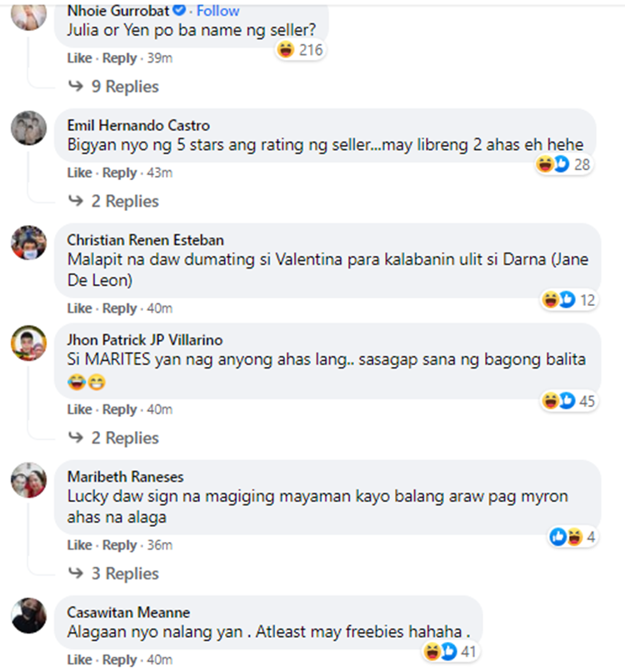Open the reactions with count 28

point(563,164)
